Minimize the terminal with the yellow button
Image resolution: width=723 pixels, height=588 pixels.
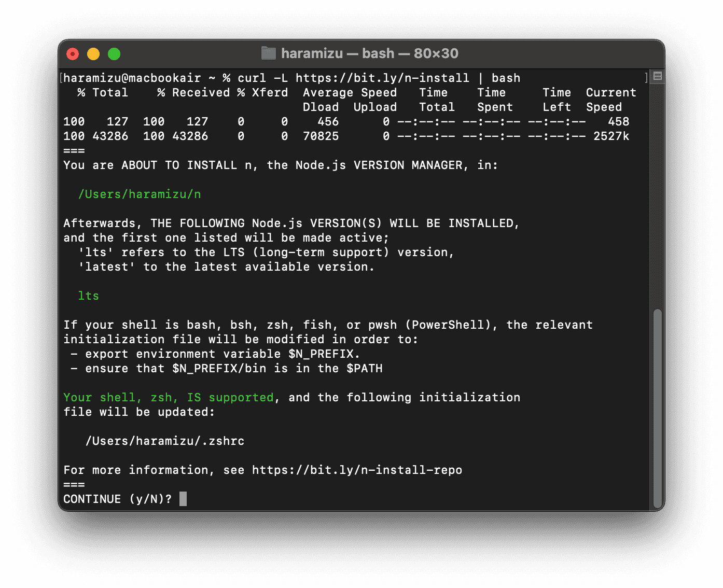click(93, 54)
